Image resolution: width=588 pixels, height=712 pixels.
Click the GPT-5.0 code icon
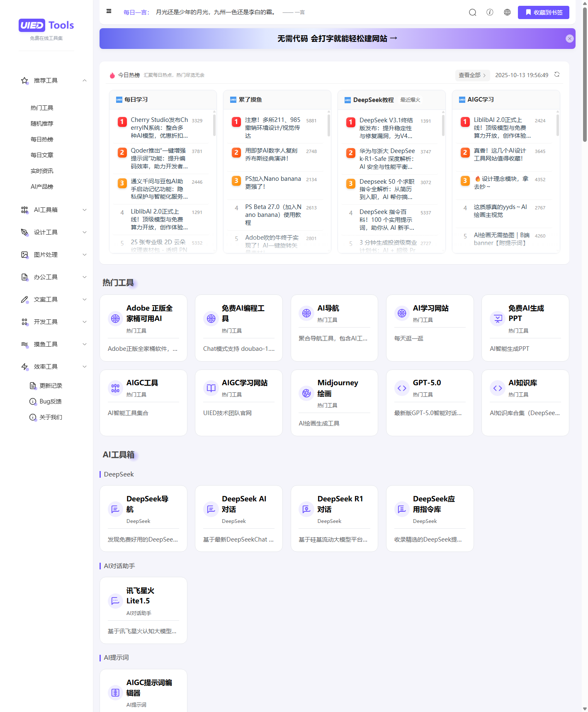[402, 388]
